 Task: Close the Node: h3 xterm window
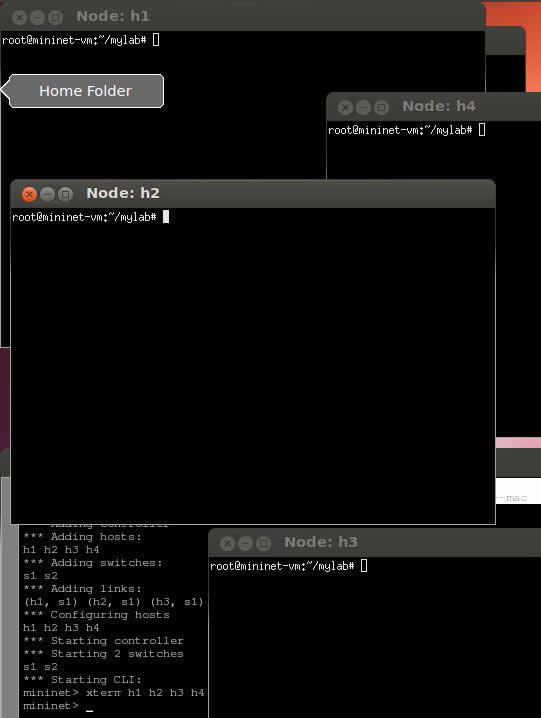(x=227, y=544)
